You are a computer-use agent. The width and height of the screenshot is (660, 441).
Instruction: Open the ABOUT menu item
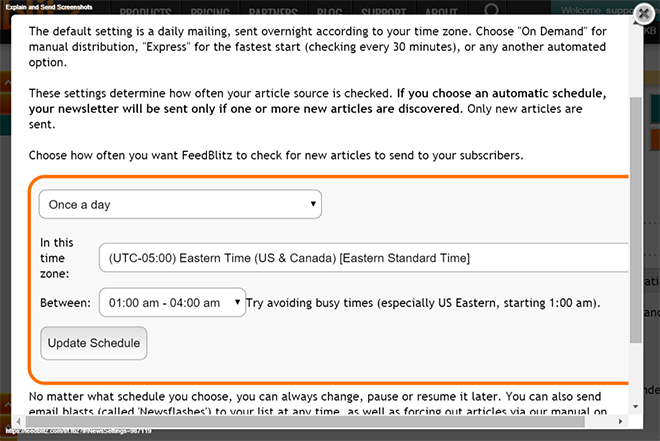pyautogui.click(x=441, y=11)
